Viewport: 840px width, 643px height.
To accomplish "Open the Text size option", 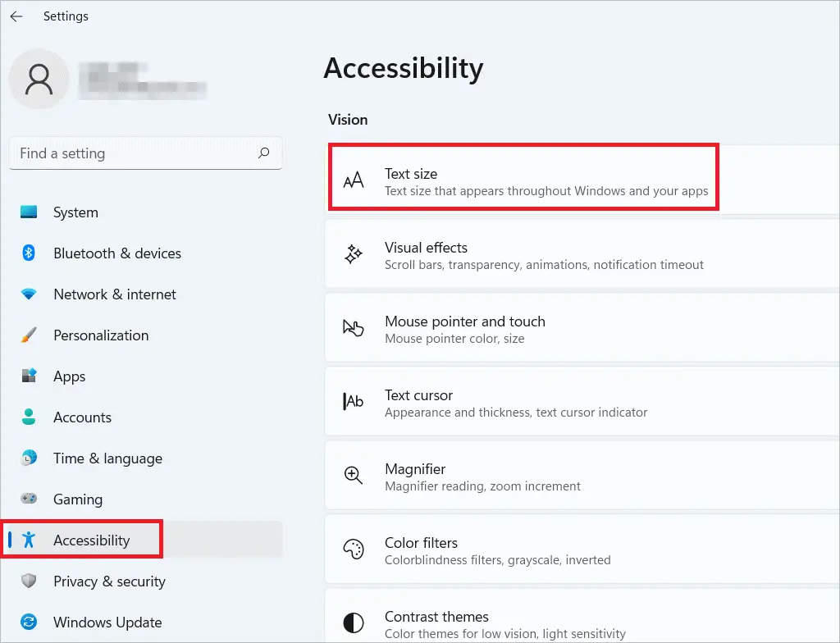I will click(582, 180).
